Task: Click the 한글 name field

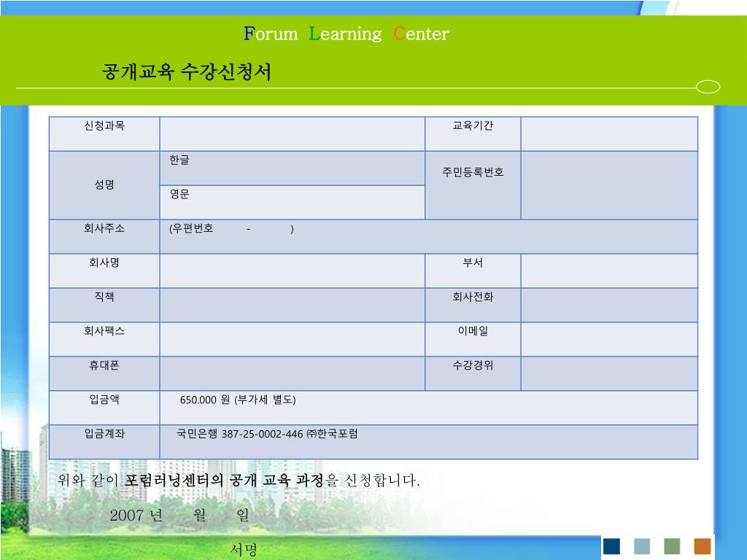Action: [292, 168]
